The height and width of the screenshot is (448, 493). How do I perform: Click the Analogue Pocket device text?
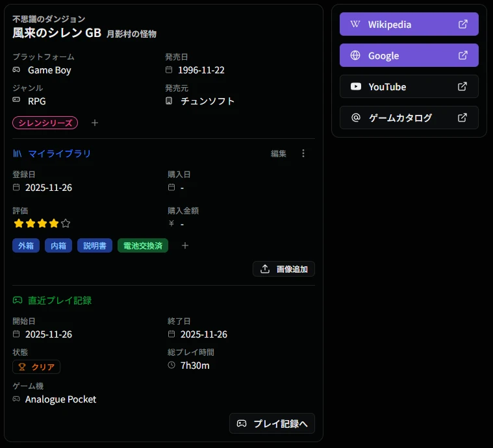[60, 399]
